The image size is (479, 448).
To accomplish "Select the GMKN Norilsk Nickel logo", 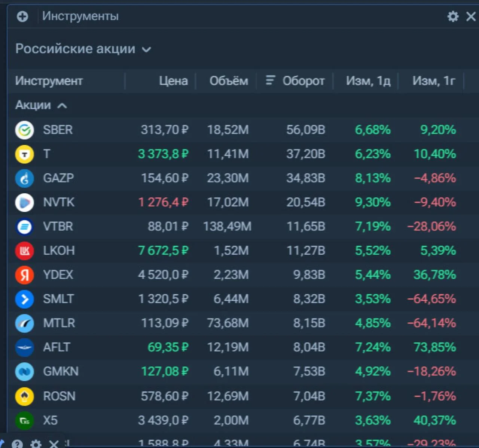I will click(x=25, y=372).
